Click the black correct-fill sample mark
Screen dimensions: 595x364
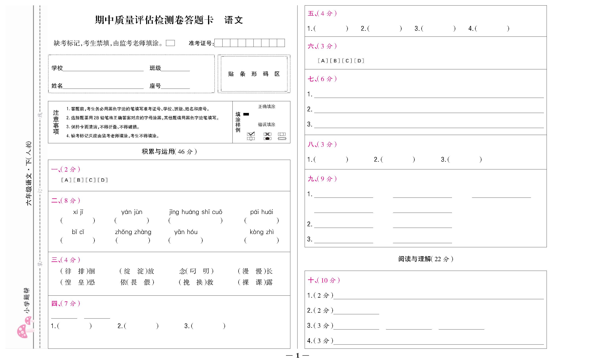(x=246, y=114)
